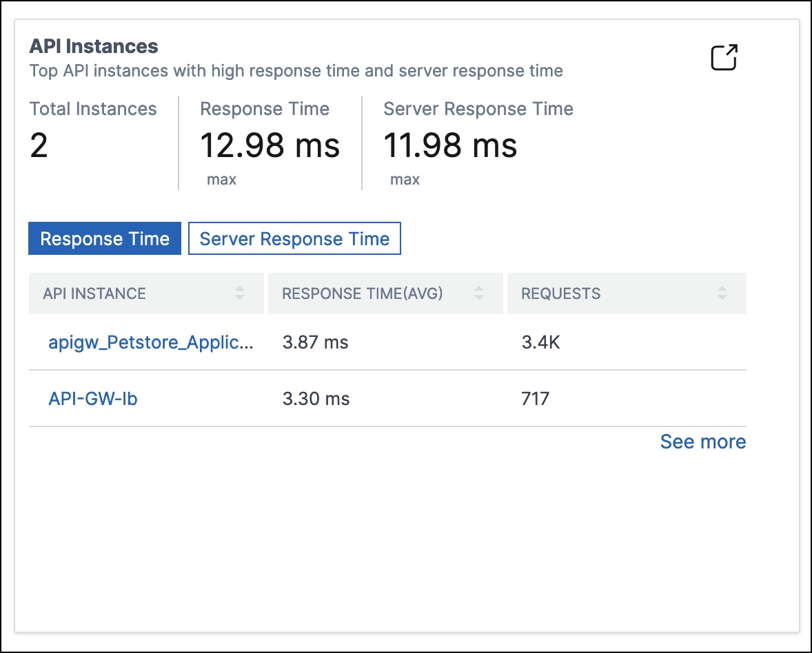Image resolution: width=812 pixels, height=653 pixels.
Task: Sort by API Instance column
Action: 239,293
